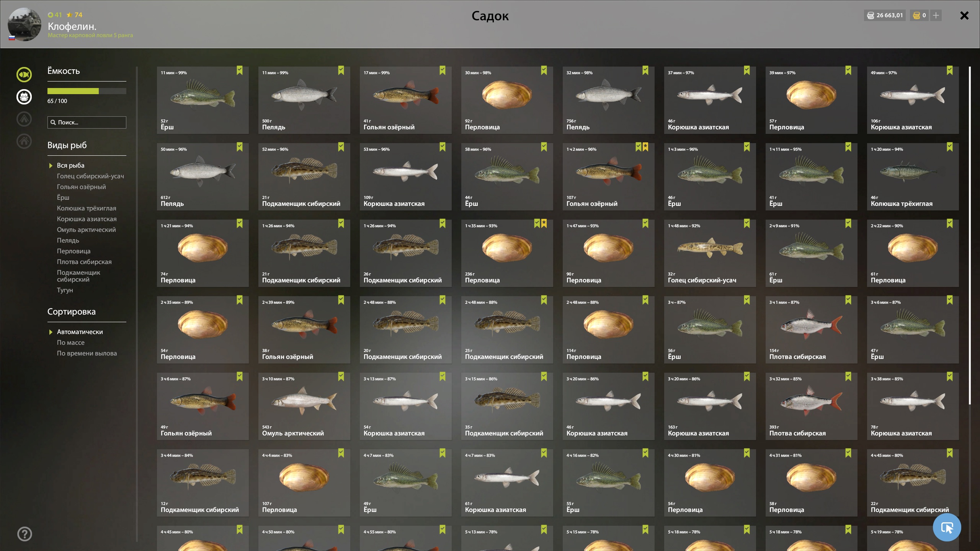The width and height of the screenshot is (980, 551).
Task: Click the plus icon to add gold coins
Action: coord(936,15)
